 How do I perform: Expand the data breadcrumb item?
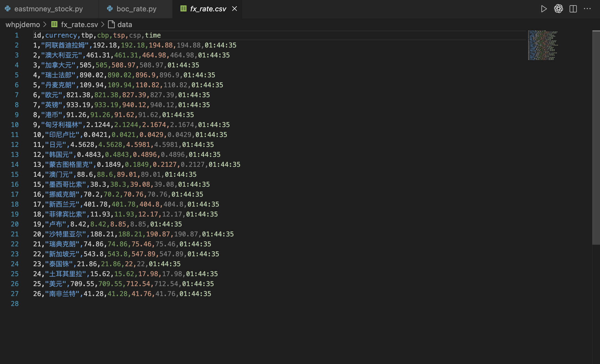coord(125,25)
